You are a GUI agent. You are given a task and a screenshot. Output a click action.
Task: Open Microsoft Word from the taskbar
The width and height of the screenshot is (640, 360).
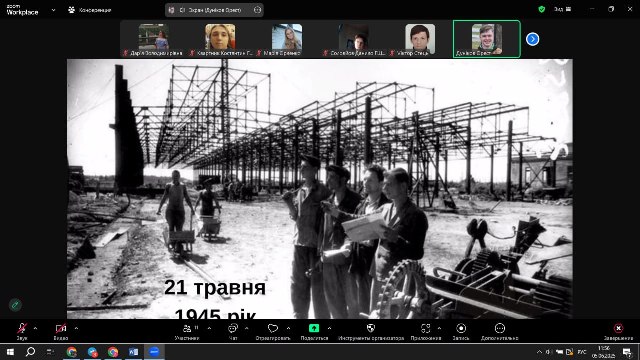(x=133, y=351)
